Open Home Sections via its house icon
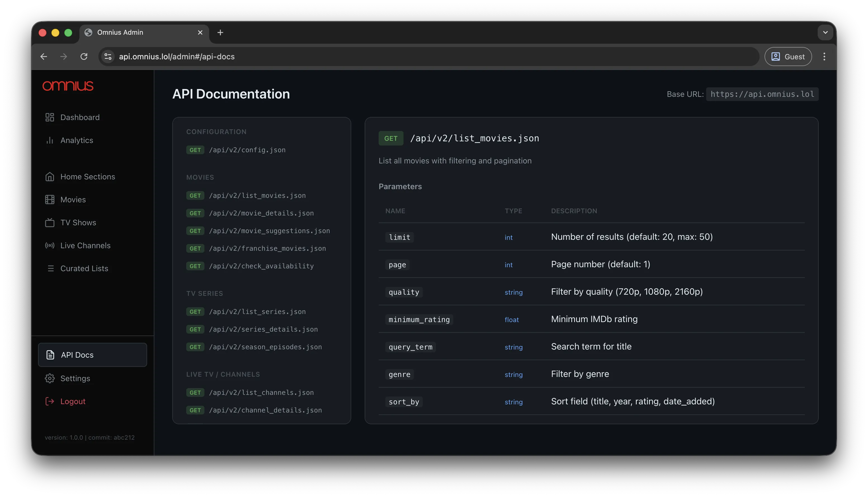This screenshot has height=497, width=868. click(x=50, y=177)
